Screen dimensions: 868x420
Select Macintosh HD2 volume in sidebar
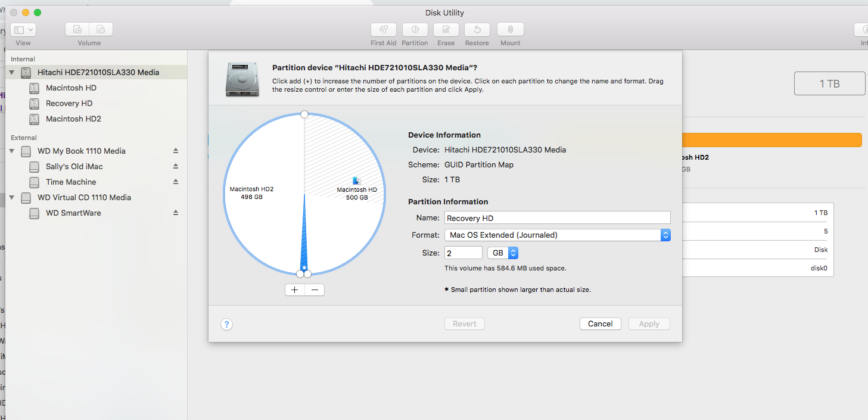(x=73, y=119)
